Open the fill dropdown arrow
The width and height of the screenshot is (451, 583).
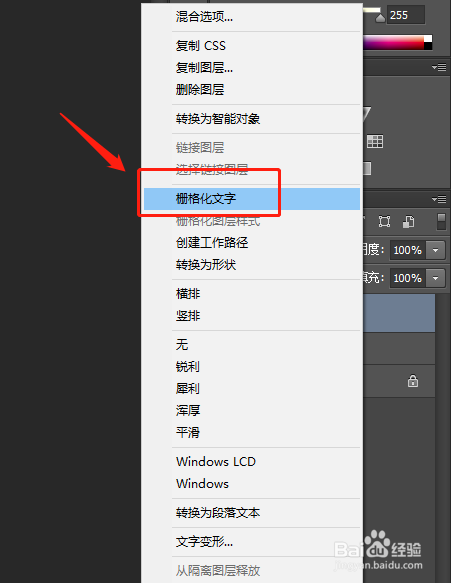point(435,278)
